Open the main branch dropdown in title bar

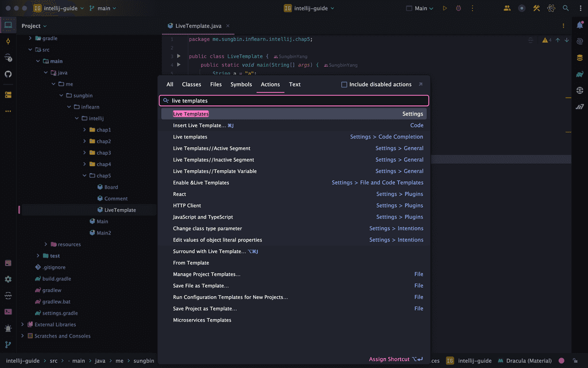coord(103,8)
